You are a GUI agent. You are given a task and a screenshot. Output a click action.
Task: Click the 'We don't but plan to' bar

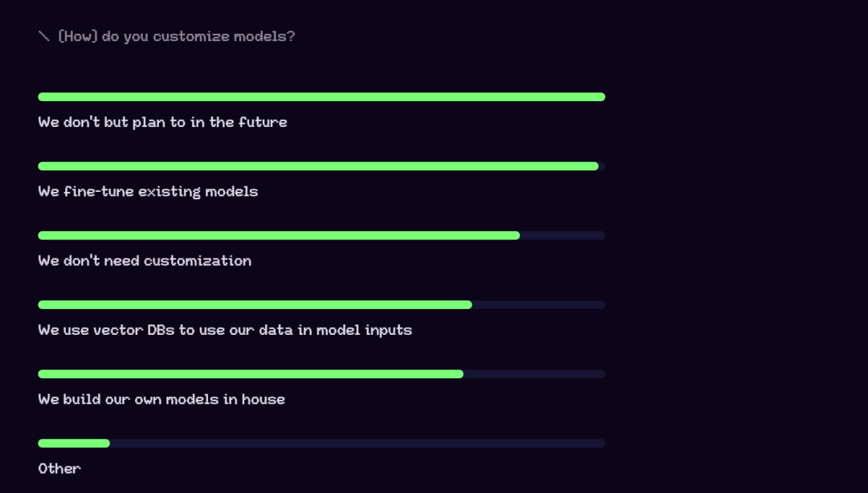coord(321,97)
